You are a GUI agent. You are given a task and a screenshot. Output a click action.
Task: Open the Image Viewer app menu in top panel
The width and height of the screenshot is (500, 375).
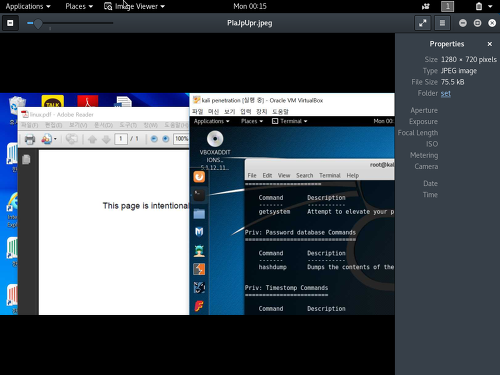pos(134,6)
